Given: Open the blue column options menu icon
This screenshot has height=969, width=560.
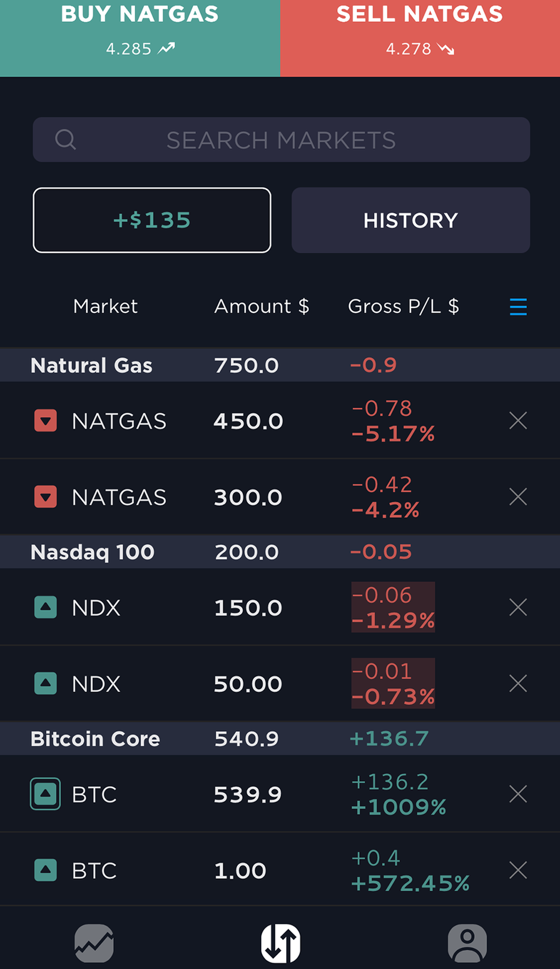Looking at the screenshot, I should click(518, 307).
